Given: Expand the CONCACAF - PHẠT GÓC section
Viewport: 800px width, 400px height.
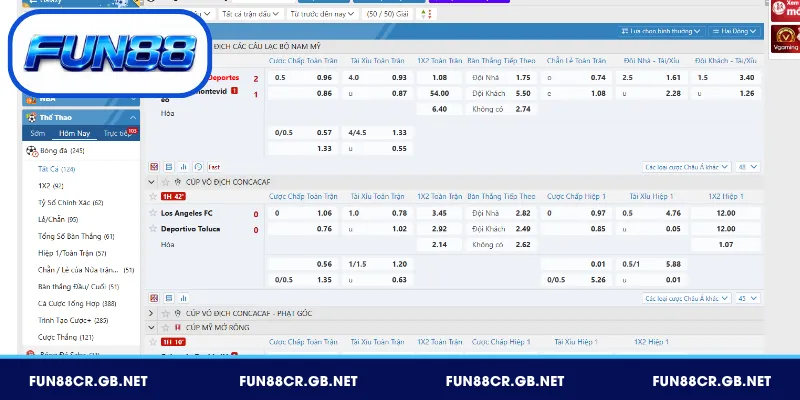Looking at the screenshot, I should click(x=151, y=313).
